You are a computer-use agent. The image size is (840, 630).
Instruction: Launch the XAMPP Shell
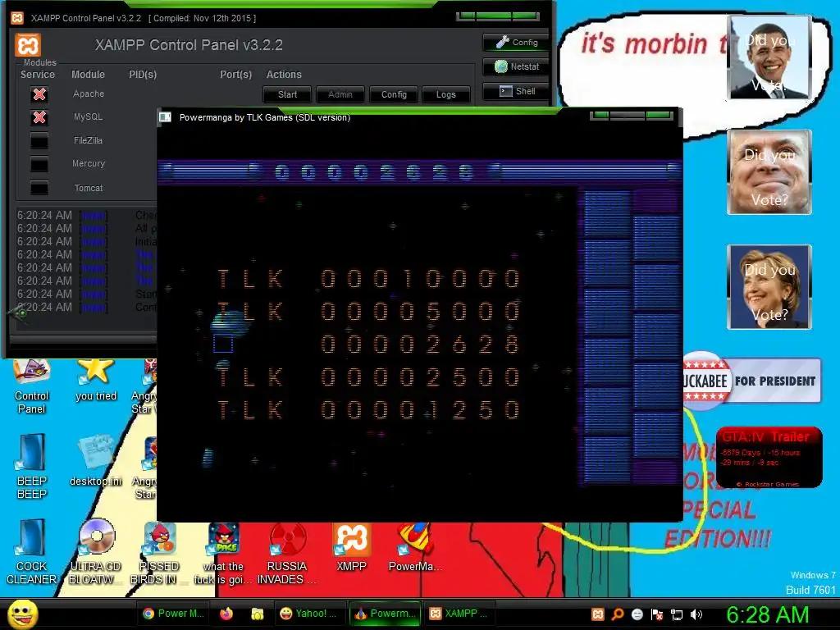515,91
